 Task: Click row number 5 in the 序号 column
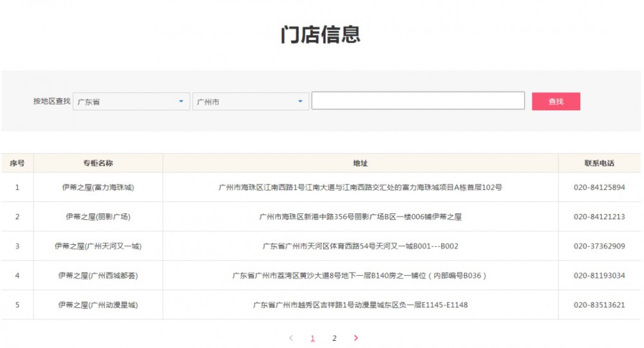tap(17, 305)
